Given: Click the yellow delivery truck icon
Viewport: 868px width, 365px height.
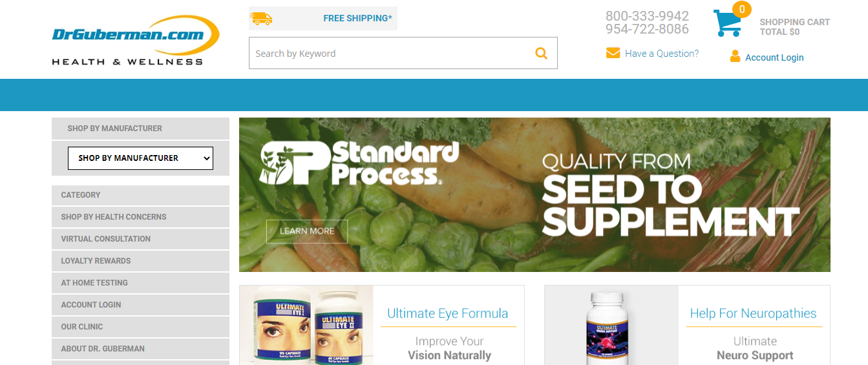Looking at the screenshot, I should pyautogui.click(x=261, y=19).
